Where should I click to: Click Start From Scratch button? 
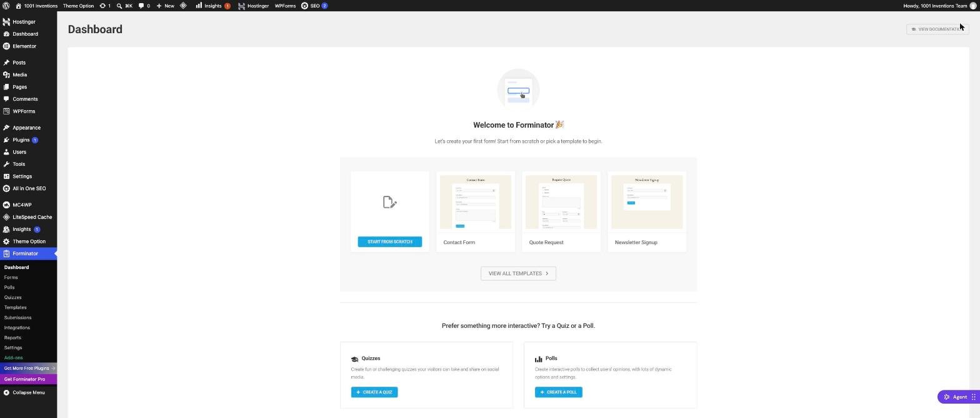coord(389,242)
